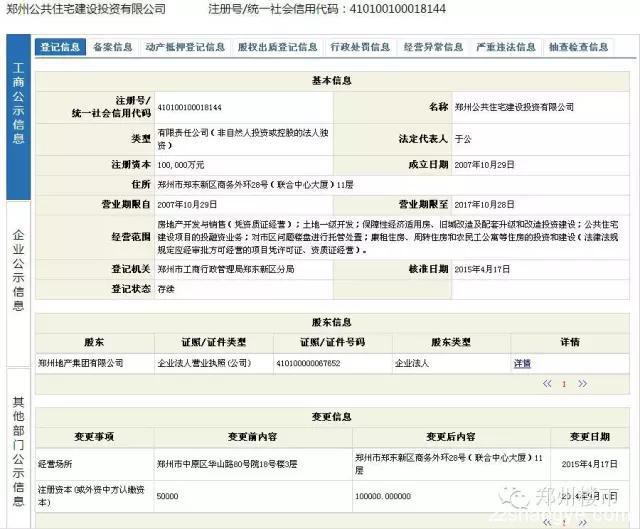Click legal representative value 于公
This screenshot has height=529, width=640.
coord(463,139)
